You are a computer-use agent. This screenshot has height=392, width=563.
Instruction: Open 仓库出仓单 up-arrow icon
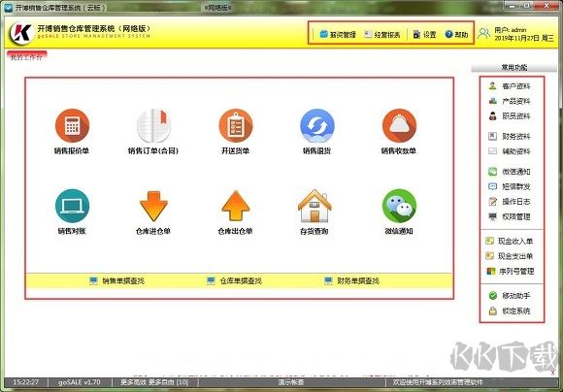pos(236,206)
